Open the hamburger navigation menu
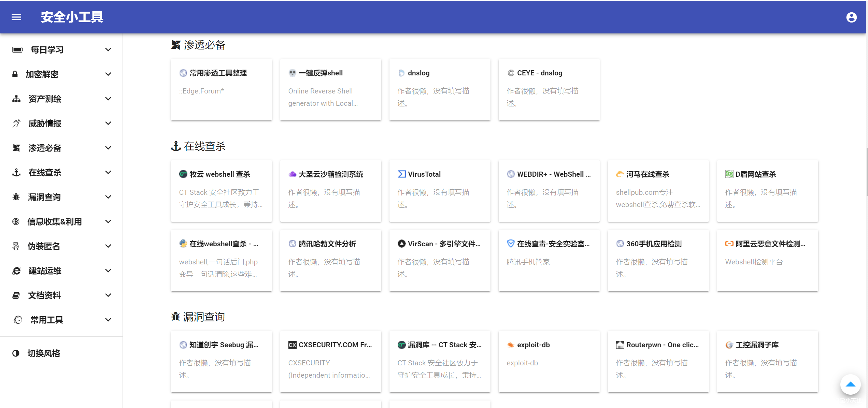 tap(16, 17)
